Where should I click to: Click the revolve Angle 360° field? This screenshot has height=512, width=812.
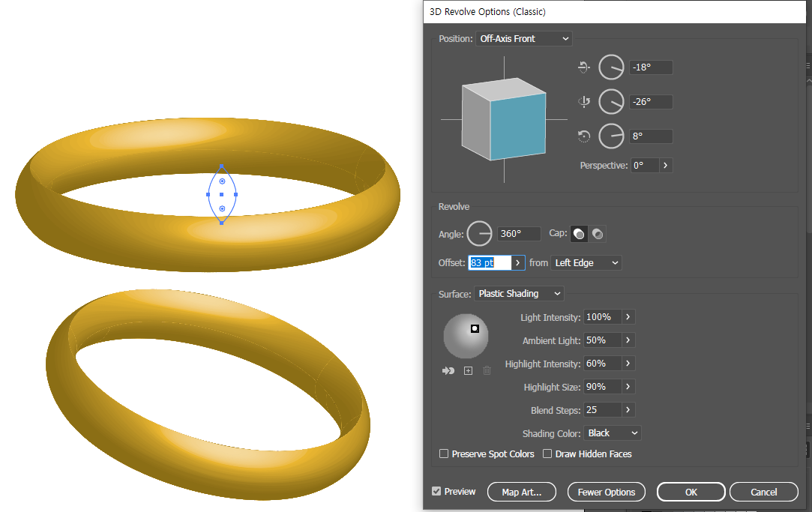[519, 233]
